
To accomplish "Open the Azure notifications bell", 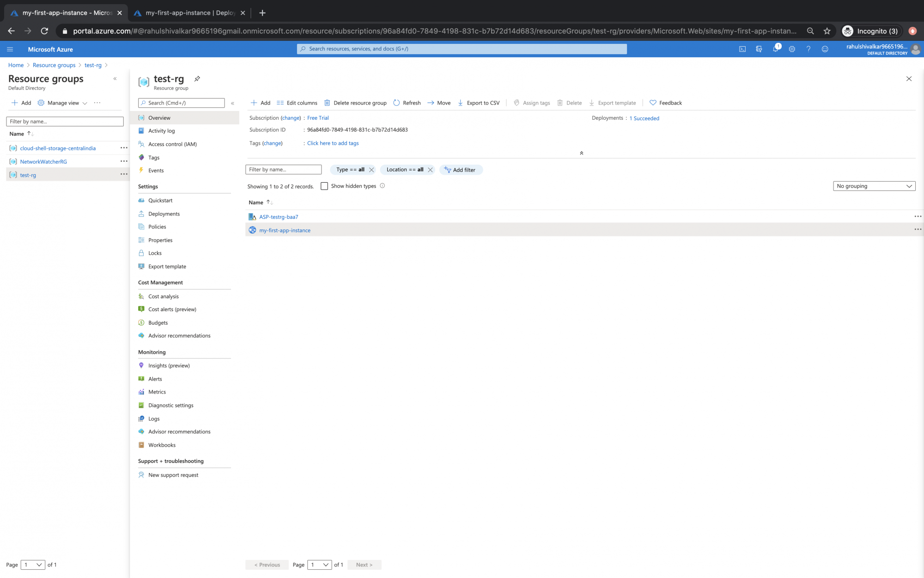I will [775, 49].
